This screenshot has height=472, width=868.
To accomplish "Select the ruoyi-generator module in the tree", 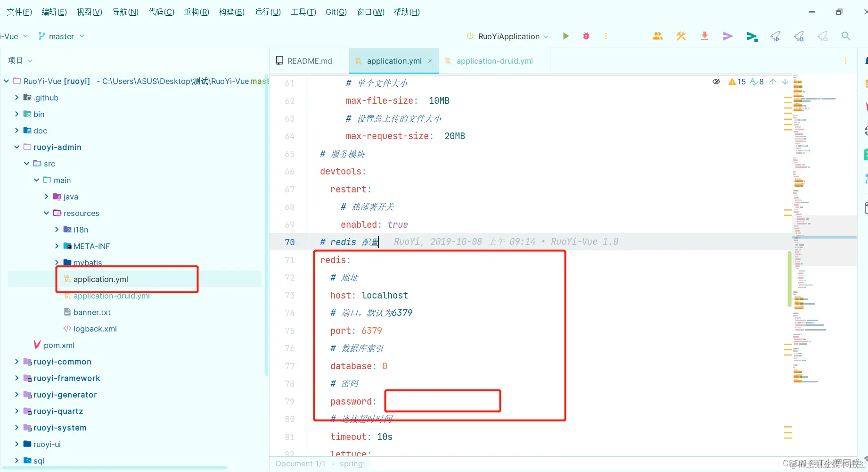I will point(65,395).
